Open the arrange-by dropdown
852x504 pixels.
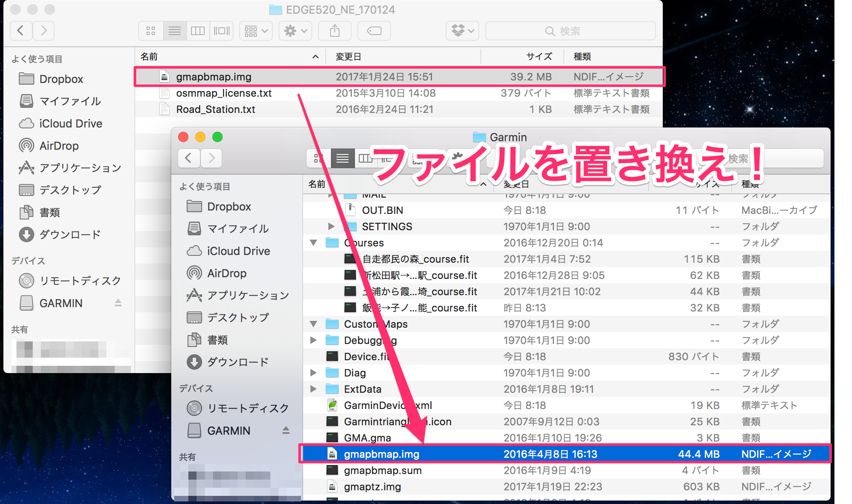(256, 31)
